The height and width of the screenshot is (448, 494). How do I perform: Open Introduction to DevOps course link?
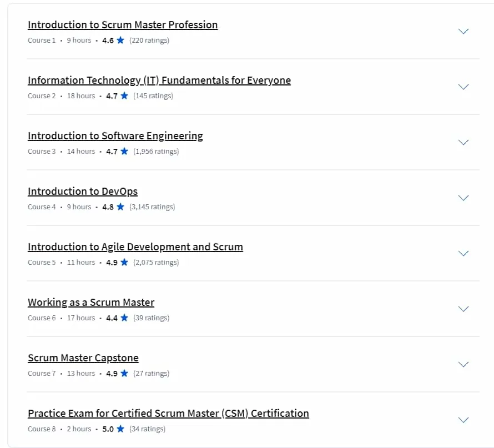83,191
